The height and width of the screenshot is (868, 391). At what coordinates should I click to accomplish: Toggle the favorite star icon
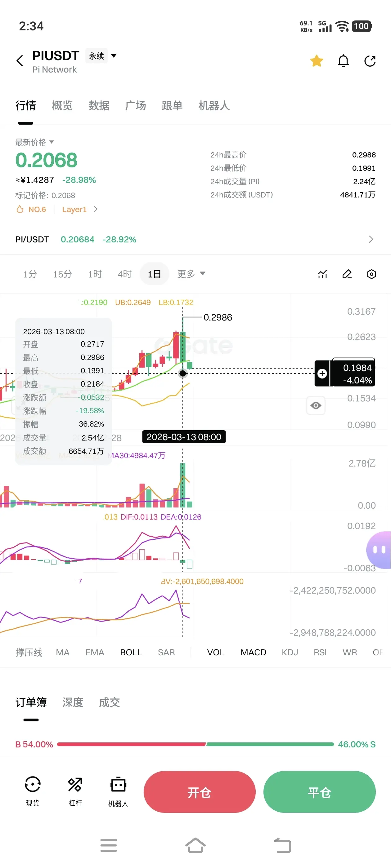(317, 61)
